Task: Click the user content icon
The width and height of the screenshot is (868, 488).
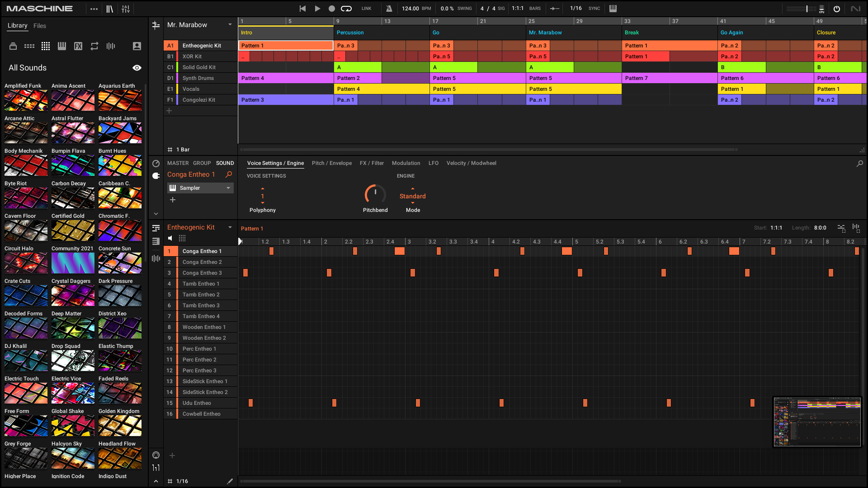Action: (x=137, y=46)
